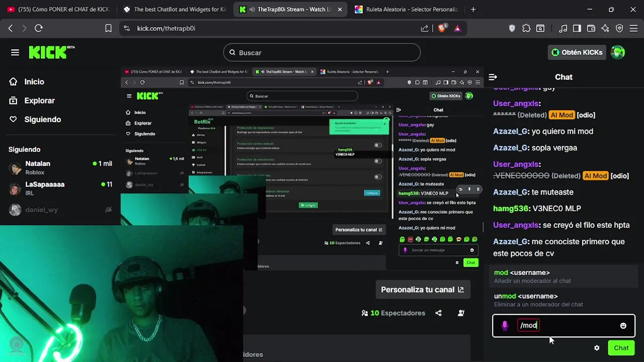644x362 pixels.
Task: Open LaSapaaaaa's channel from Siguiendo list
Action: tap(60, 189)
